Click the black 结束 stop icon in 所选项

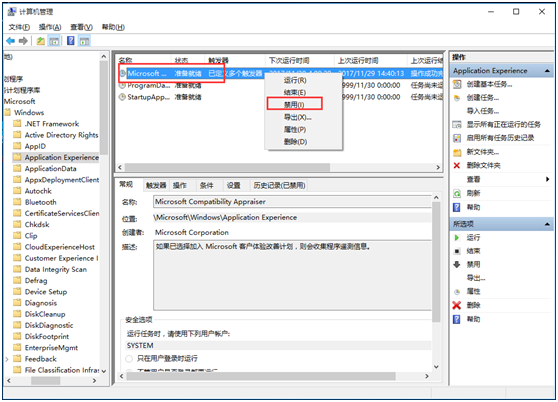tap(457, 252)
